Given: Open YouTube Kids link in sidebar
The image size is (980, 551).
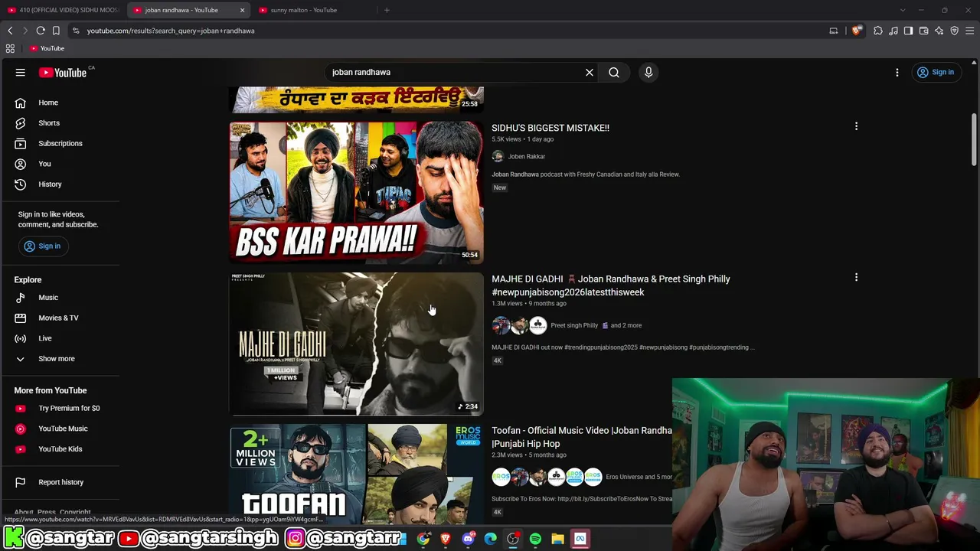Looking at the screenshot, I should point(60,449).
